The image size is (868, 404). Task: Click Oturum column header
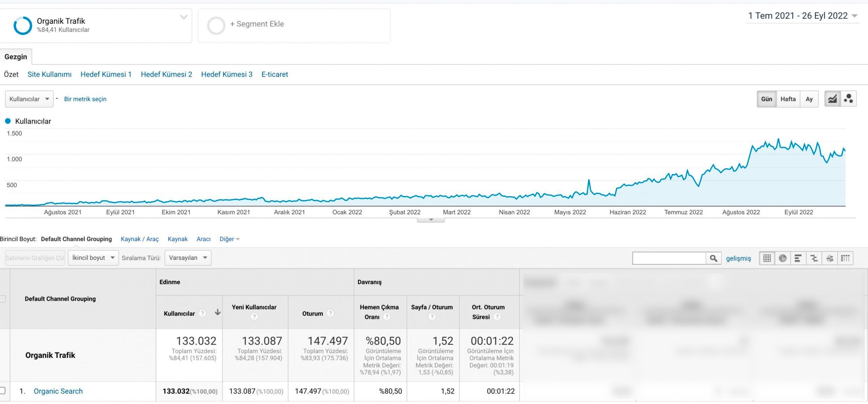click(x=312, y=314)
